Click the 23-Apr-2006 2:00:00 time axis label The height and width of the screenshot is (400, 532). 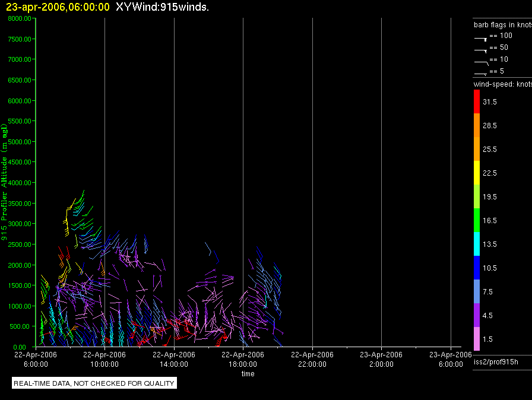point(381,359)
